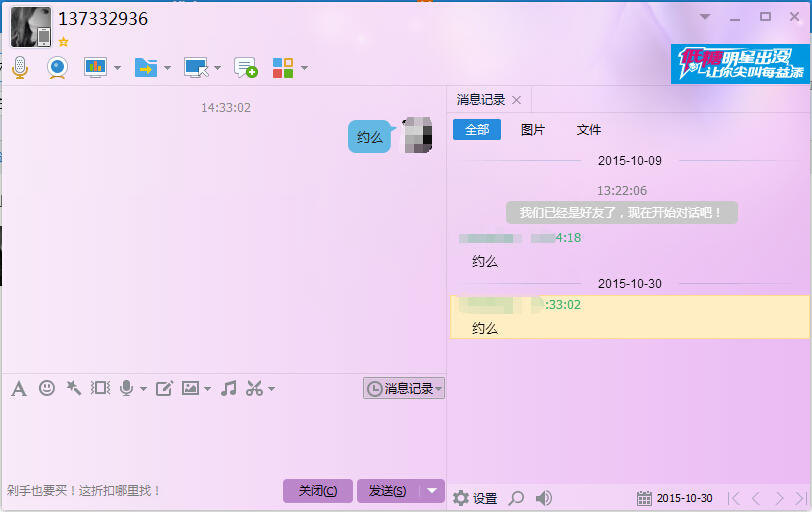Expand the apps grid dropdown arrow
This screenshot has width=812, height=512.
[304, 68]
